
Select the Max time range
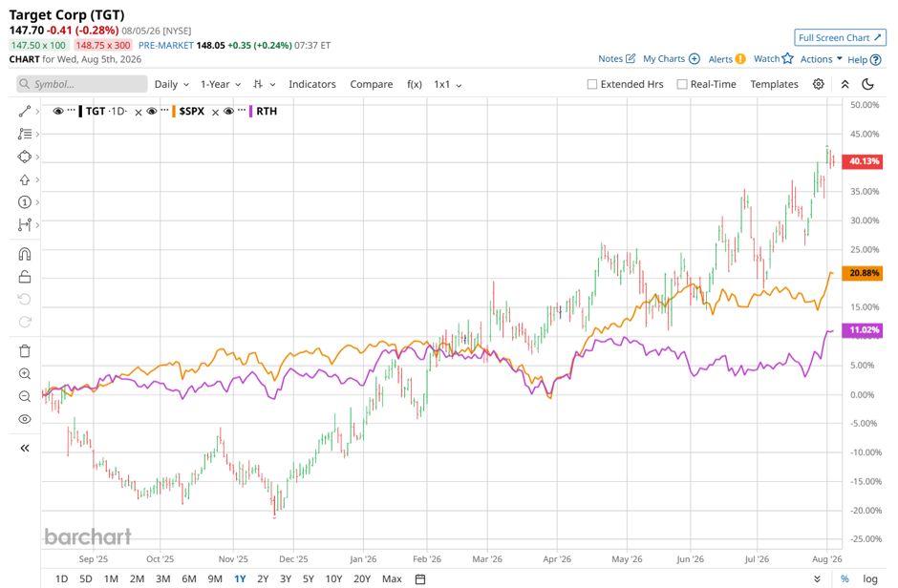(392, 578)
